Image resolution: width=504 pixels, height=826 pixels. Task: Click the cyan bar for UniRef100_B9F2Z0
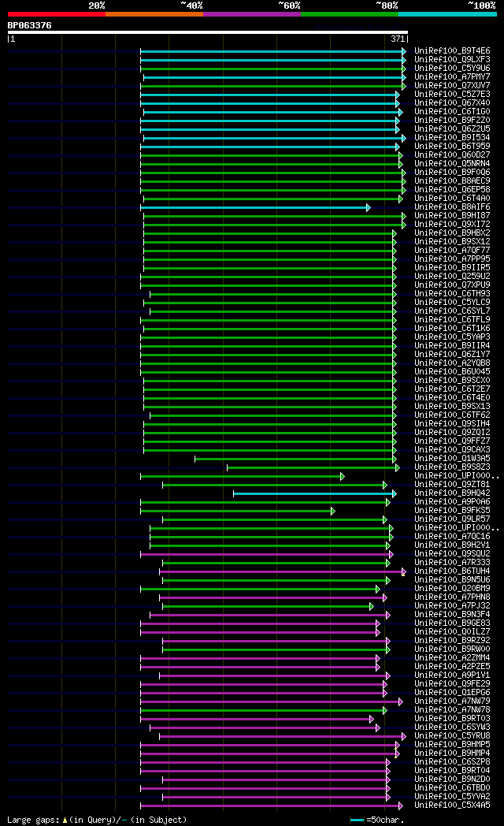270,121
